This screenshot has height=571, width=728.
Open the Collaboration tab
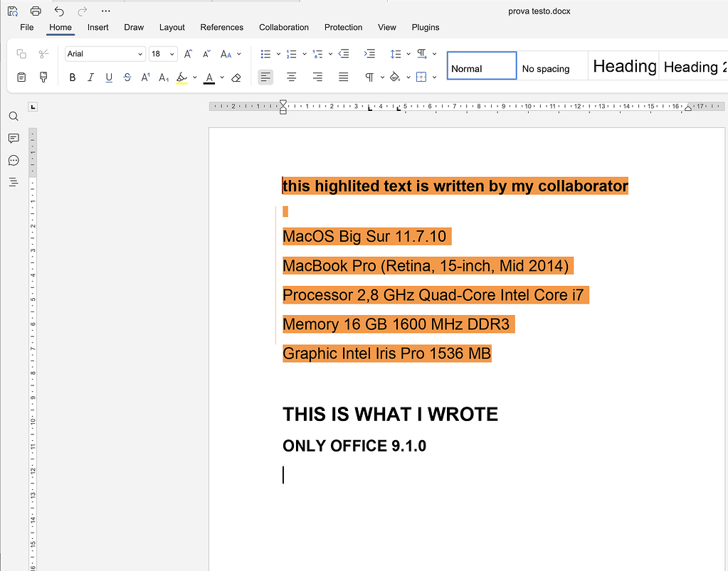pyautogui.click(x=283, y=27)
